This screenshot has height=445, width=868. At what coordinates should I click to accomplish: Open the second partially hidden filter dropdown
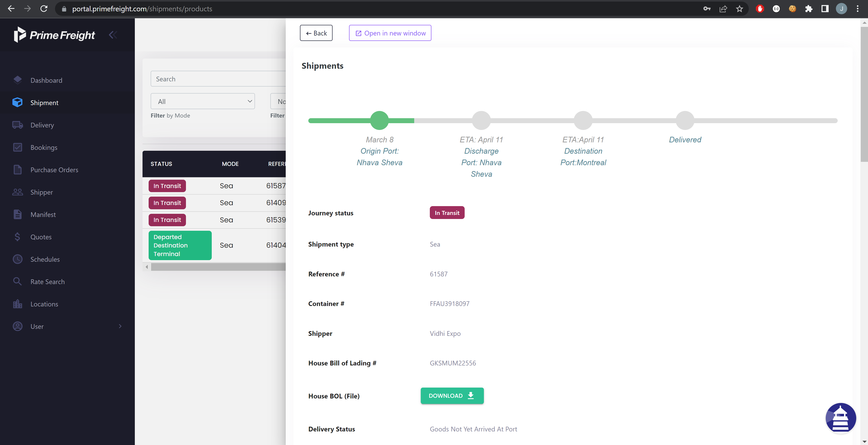click(278, 101)
